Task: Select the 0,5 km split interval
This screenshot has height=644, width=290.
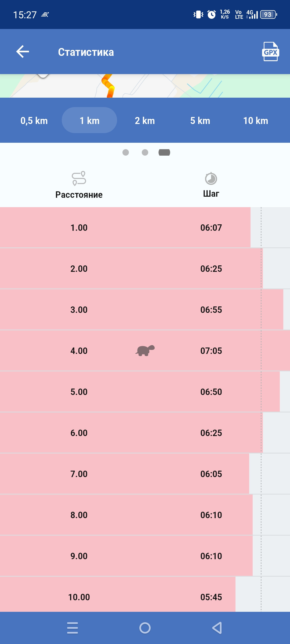Action: [x=34, y=120]
